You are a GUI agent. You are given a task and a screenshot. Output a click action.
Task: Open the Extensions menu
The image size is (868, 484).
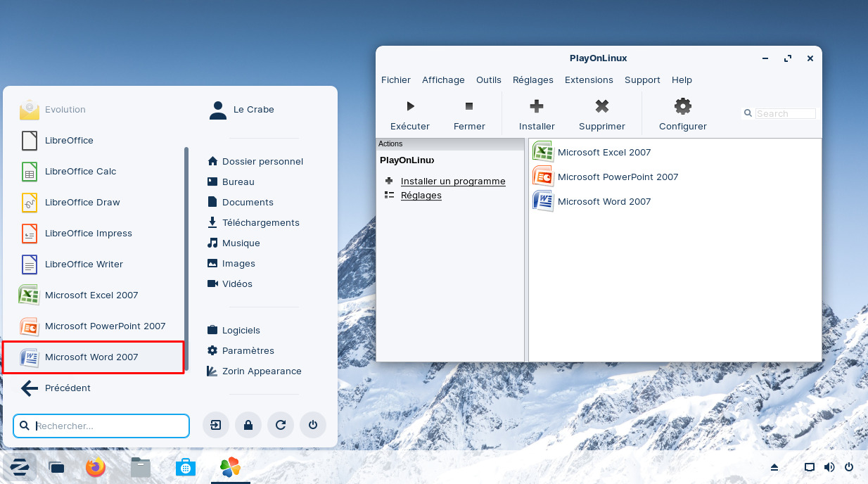[589, 79]
